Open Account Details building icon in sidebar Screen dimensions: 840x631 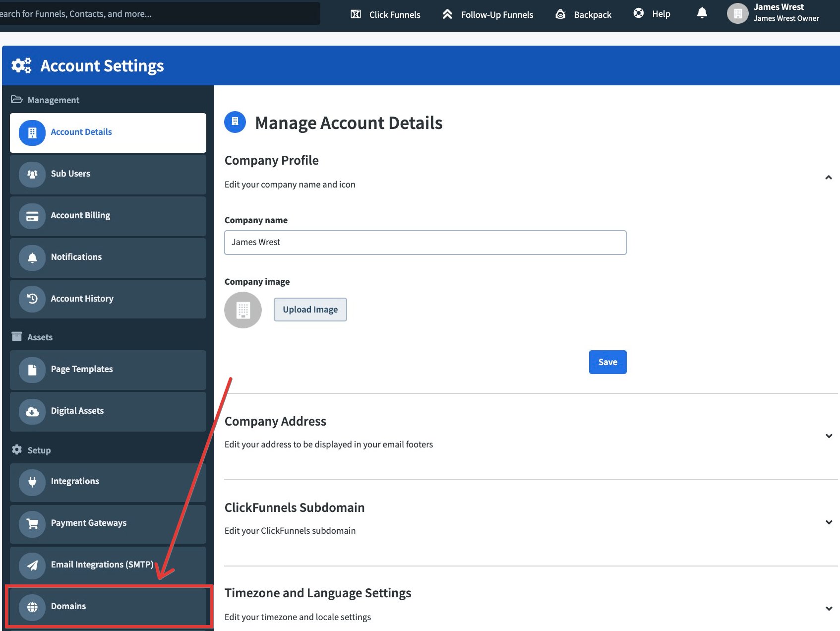point(32,132)
